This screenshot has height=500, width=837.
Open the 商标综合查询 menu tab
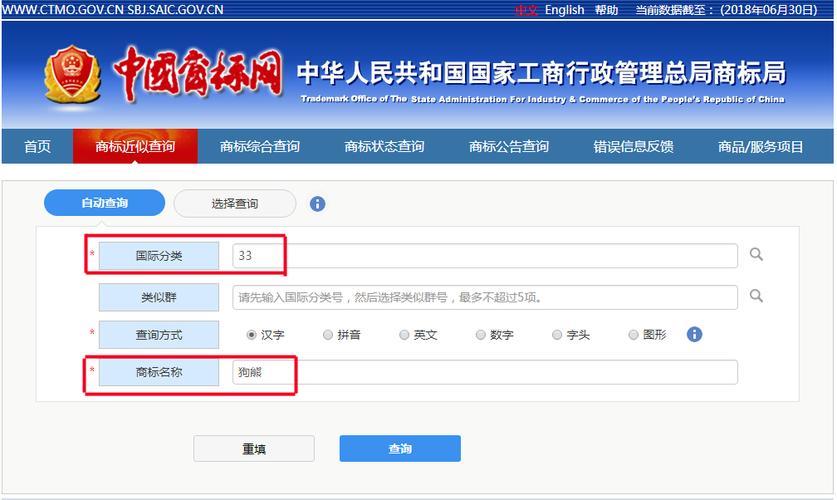[259, 147]
